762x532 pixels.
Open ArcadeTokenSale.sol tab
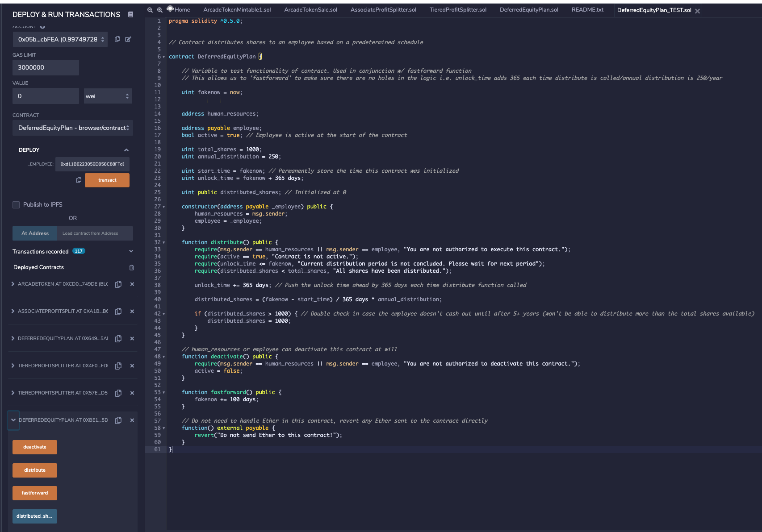311,9
